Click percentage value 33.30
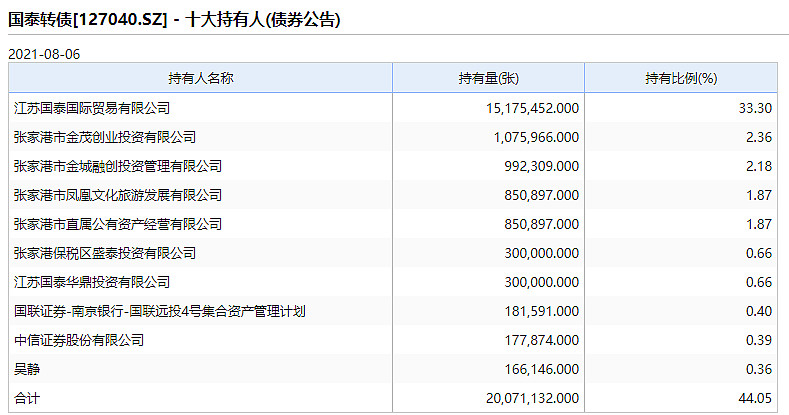789x415 pixels. click(x=755, y=108)
